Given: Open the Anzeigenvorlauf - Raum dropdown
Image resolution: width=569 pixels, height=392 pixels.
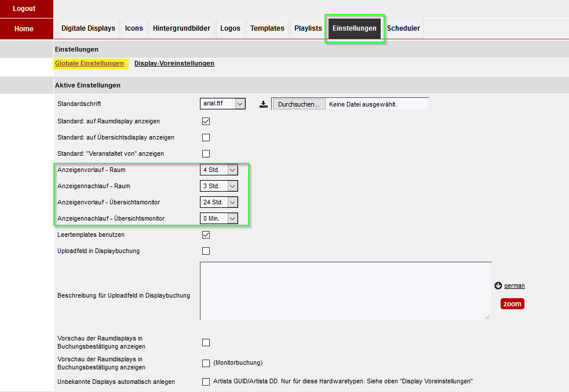Looking at the screenshot, I should click(219, 170).
